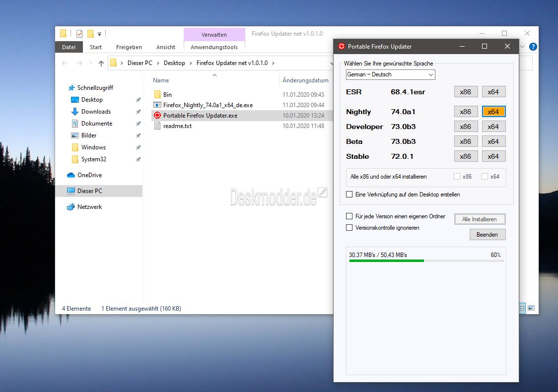Click the x86 button in the Beta row
The height and width of the screenshot is (392, 558).
point(466,141)
